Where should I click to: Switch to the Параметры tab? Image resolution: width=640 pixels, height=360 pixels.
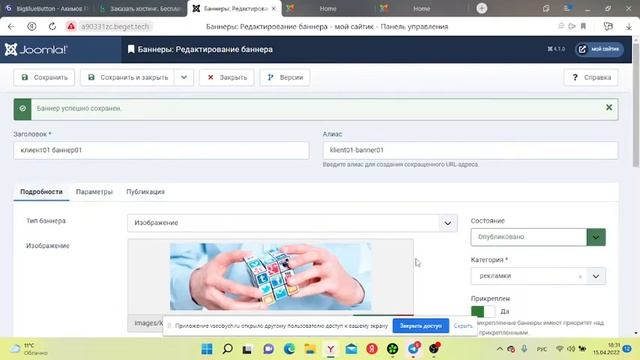[x=94, y=191]
